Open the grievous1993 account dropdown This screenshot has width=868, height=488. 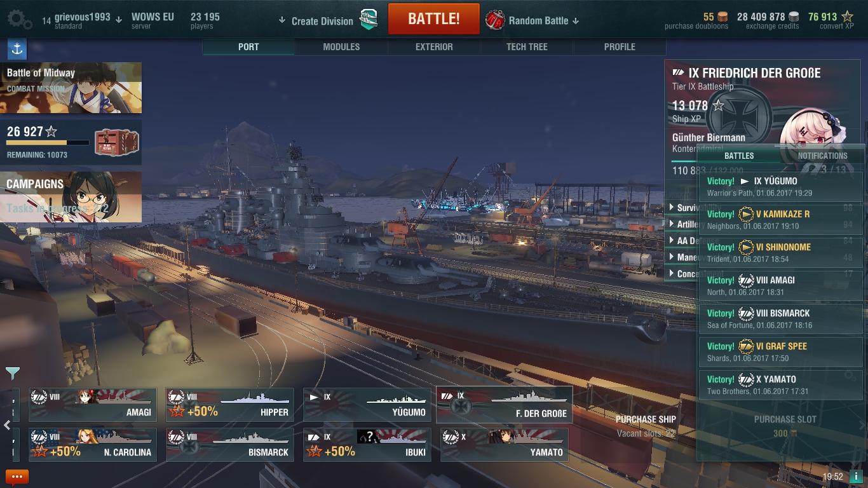[x=118, y=19]
